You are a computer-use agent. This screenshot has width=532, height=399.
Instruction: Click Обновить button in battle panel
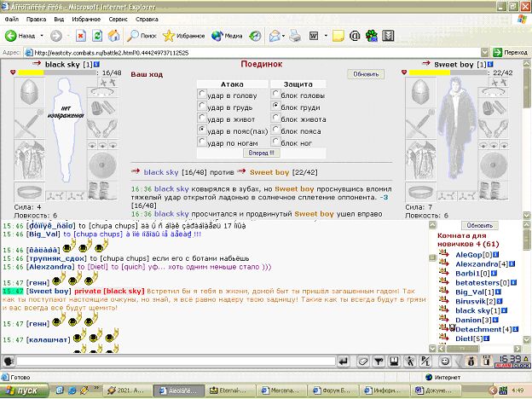[x=366, y=74]
